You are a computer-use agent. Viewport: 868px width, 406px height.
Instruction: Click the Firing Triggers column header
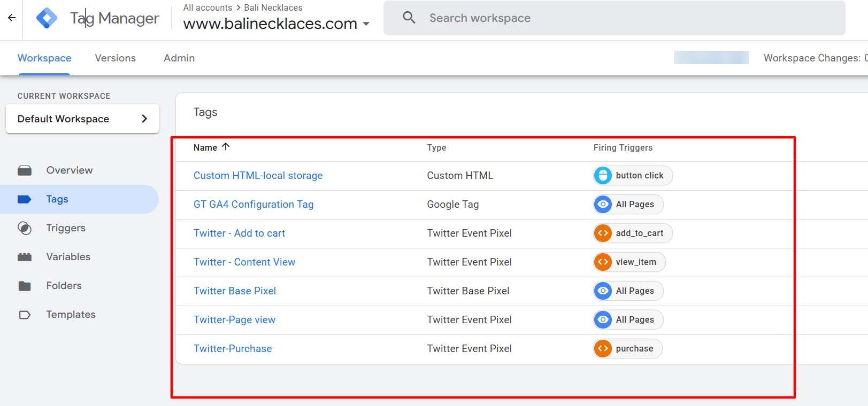coord(623,147)
